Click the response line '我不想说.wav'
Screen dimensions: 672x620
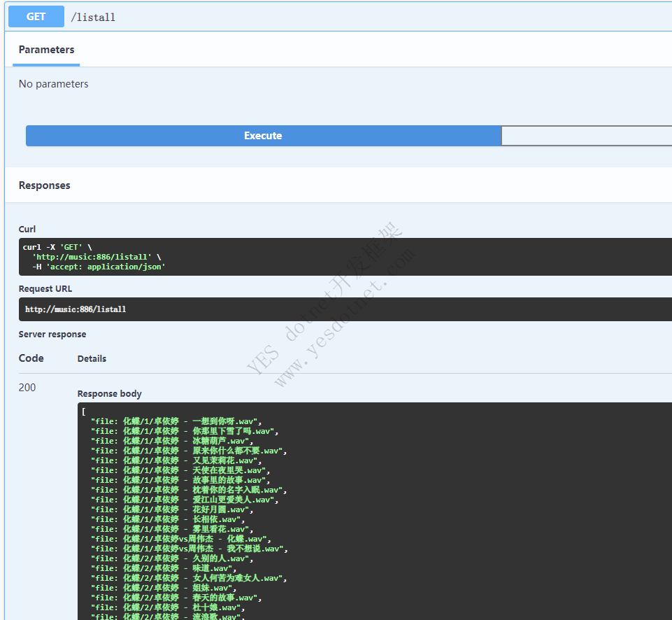[190, 549]
